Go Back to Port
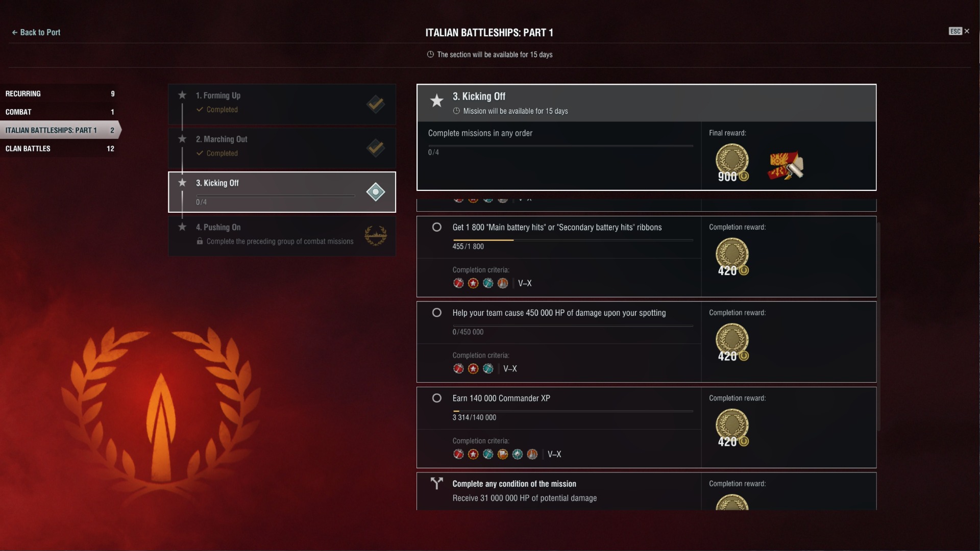The image size is (980, 551). pyautogui.click(x=36, y=32)
